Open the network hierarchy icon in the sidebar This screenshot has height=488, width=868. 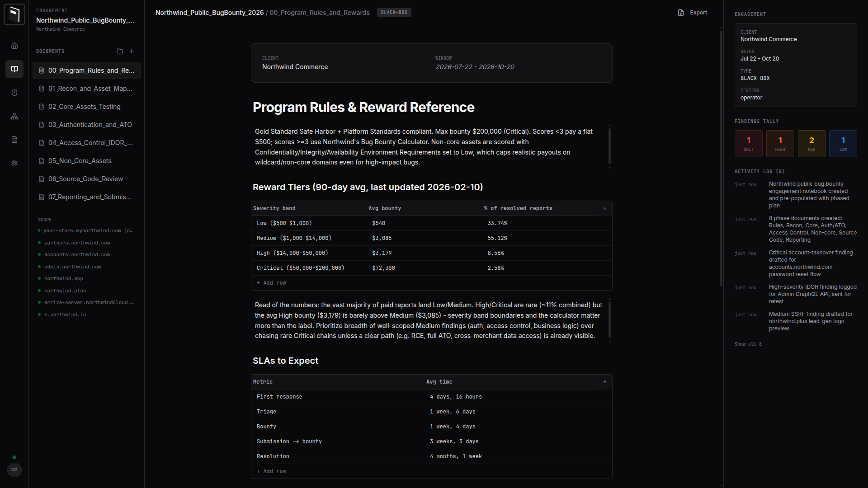14,116
